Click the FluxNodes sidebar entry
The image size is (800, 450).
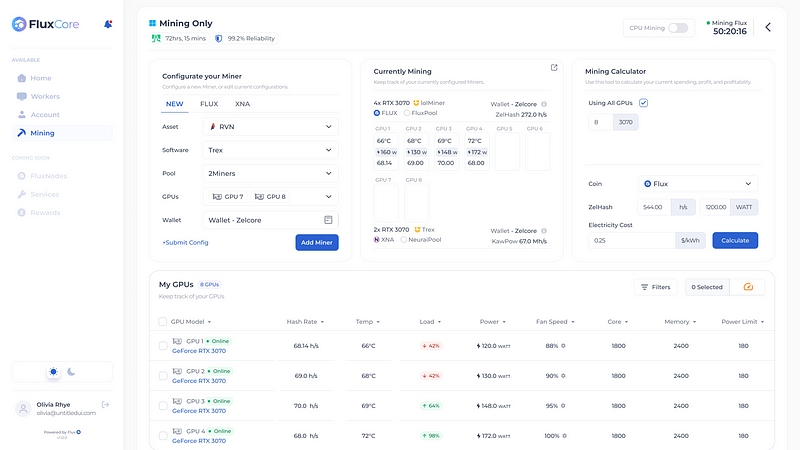click(x=42, y=176)
